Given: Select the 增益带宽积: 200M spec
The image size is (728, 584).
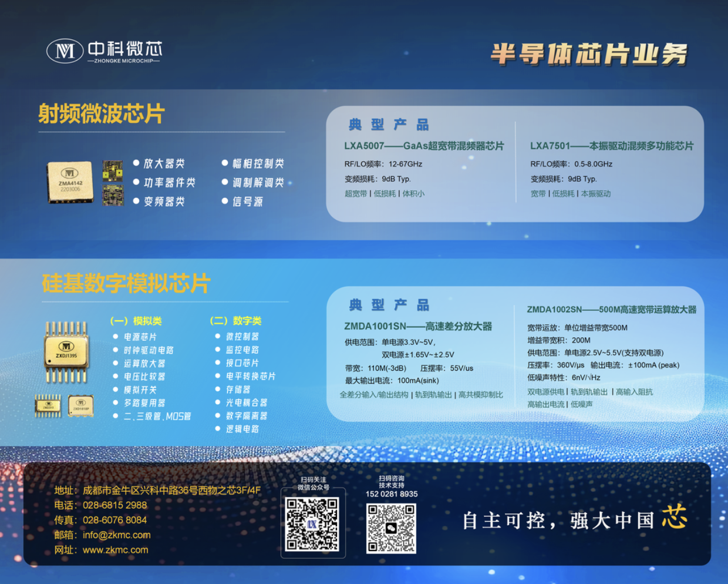Looking at the screenshot, I should pyautogui.click(x=559, y=340).
